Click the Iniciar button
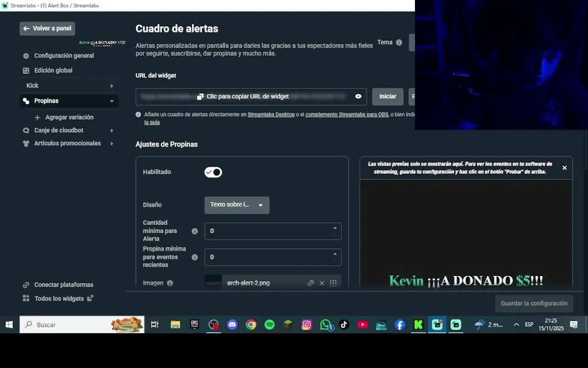This screenshot has height=368, width=588. click(x=388, y=97)
